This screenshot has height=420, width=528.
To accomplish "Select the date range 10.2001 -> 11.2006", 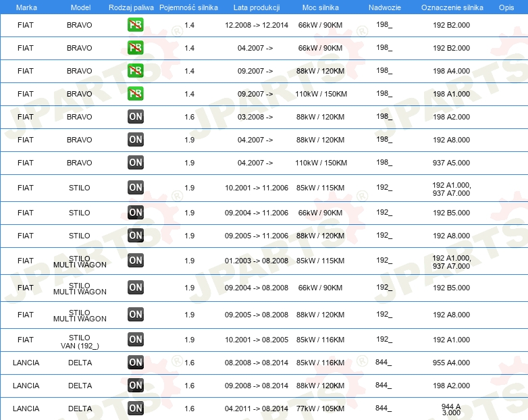I will click(x=257, y=188).
